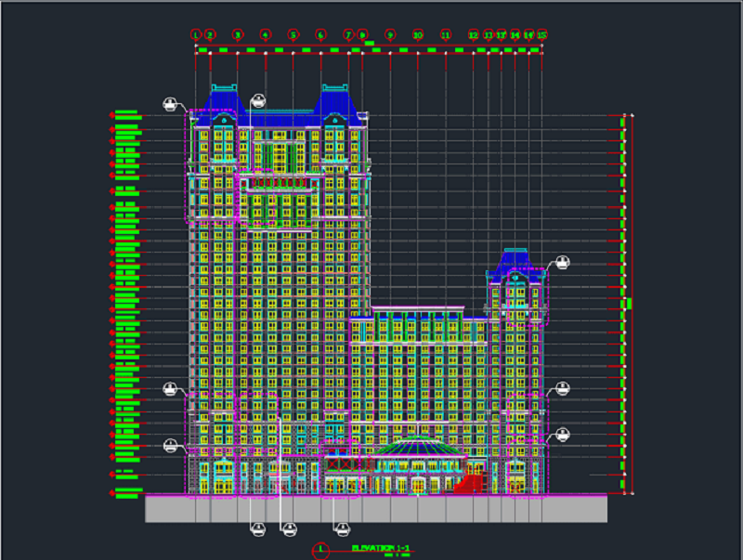Viewport: 743px width, 560px height.
Task: Click grid axis bubble 15
Action: point(542,34)
